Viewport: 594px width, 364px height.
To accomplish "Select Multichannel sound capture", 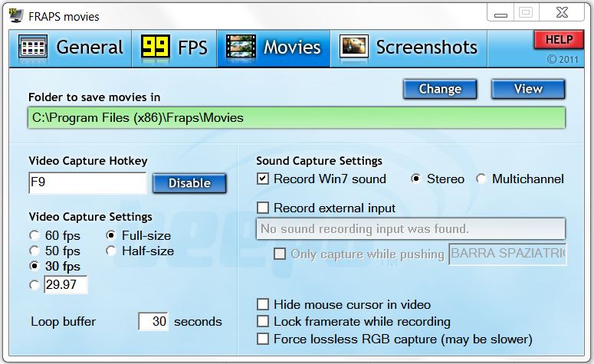I will (x=481, y=179).
